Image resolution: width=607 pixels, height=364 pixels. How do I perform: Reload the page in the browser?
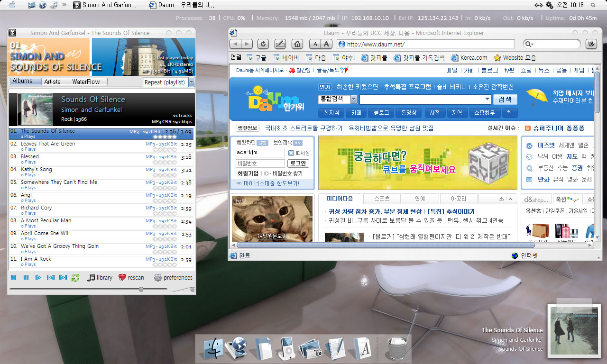[x=263, y=44]
